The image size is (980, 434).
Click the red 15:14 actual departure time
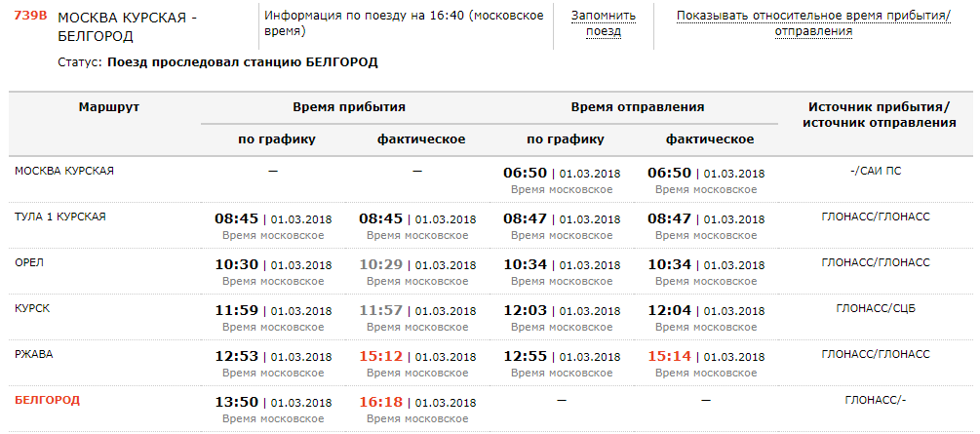[x=669, y=355]
